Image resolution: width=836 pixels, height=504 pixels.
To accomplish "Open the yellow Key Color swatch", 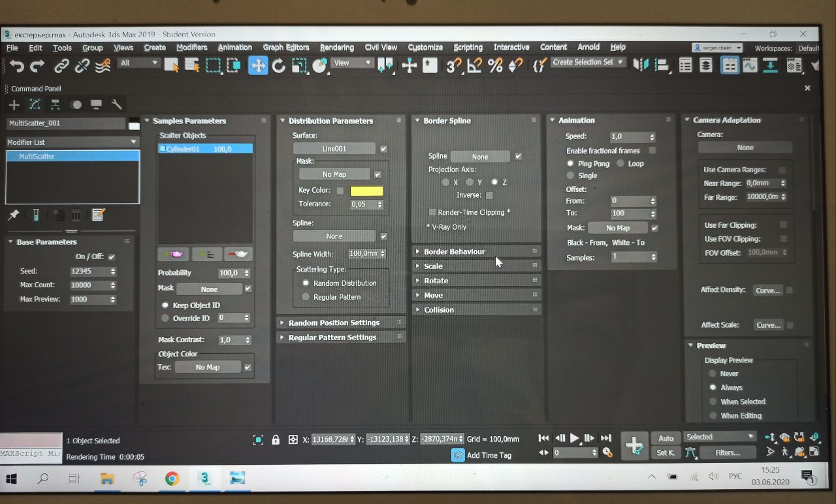I will [x=366, y=191].
